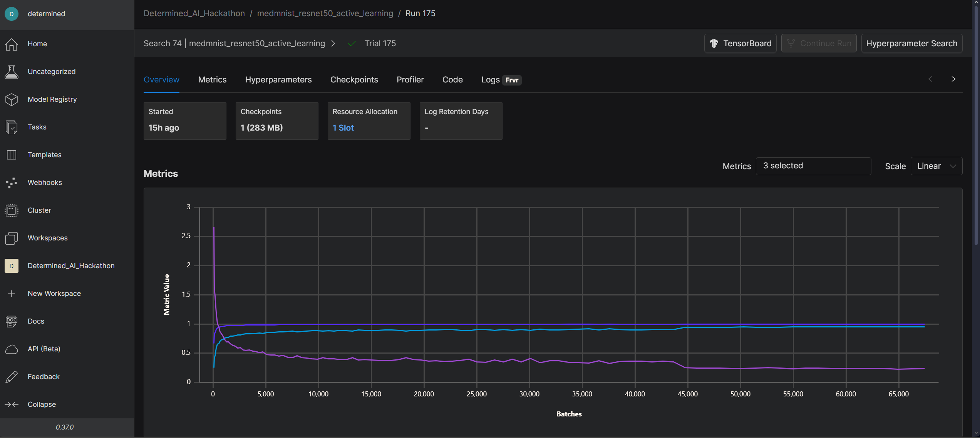Open the API (Beta) cloud icon

(x=12, y=349)
